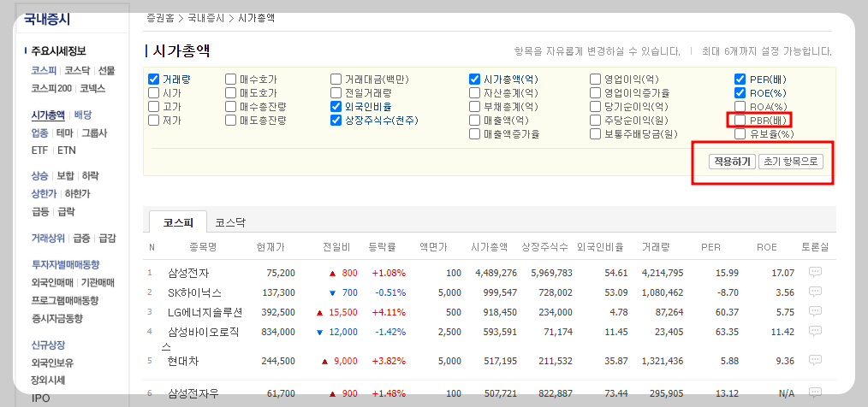
Task: Open 배당 sidebar link
Action: (82, 115)
